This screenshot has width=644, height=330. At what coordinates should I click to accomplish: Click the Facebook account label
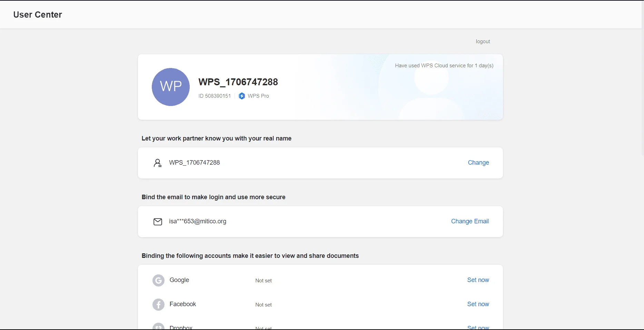(x=183, y=304)
